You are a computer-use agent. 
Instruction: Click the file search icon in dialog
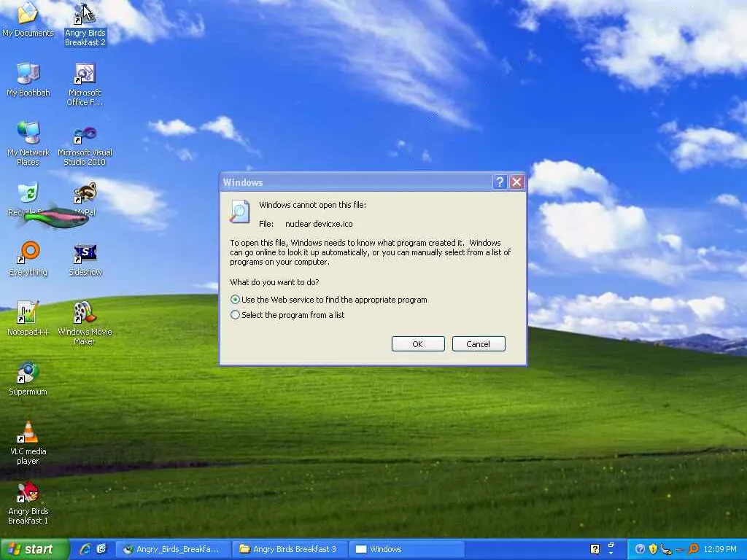coord(239,211)
